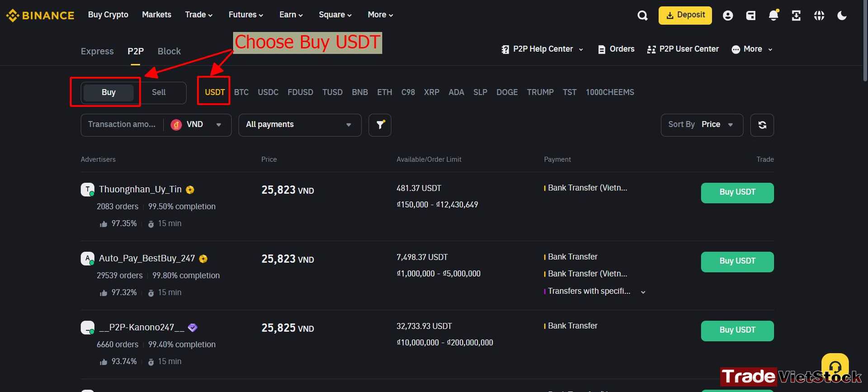Switch to the Sell toggle
This screenshot has width=868, height=392.
159,92
